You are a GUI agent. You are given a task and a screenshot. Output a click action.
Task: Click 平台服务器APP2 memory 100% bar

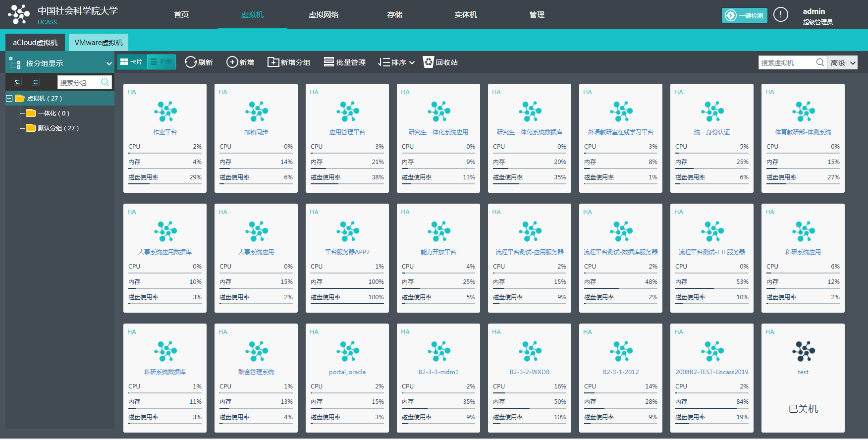pyautogui.click(x=347, y=288)
